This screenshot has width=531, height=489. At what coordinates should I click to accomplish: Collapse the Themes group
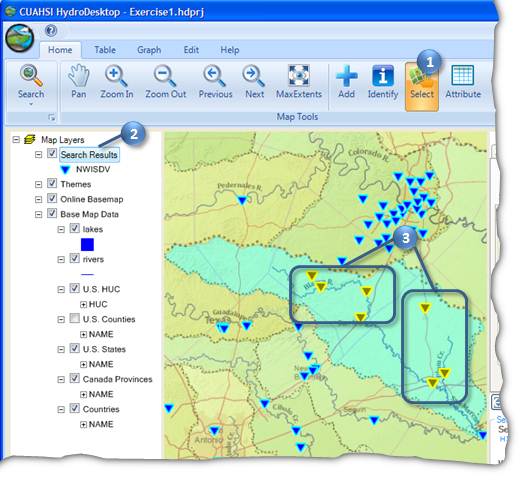tap(39, 185)
